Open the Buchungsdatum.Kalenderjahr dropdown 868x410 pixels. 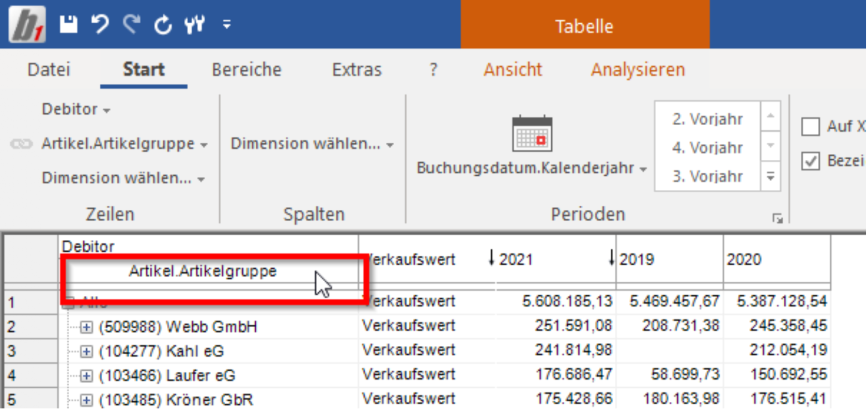[x=532, y=168]
